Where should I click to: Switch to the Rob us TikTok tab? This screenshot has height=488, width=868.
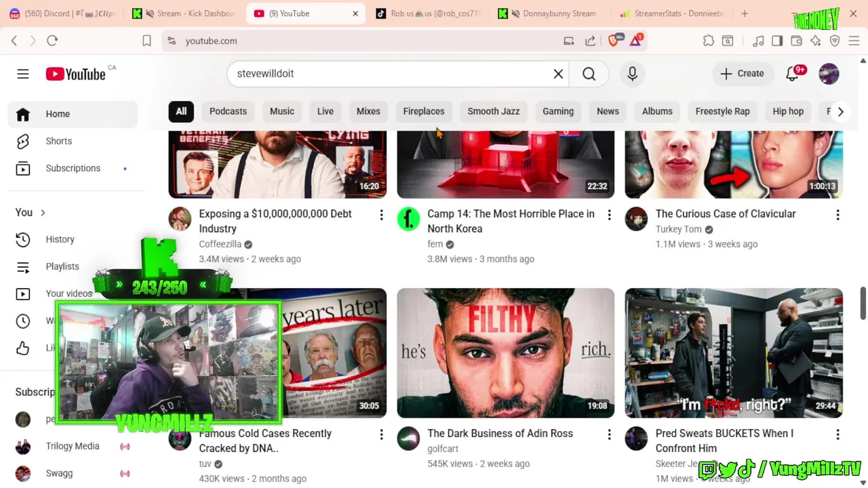pyautogui.click(x=429, y=14)
